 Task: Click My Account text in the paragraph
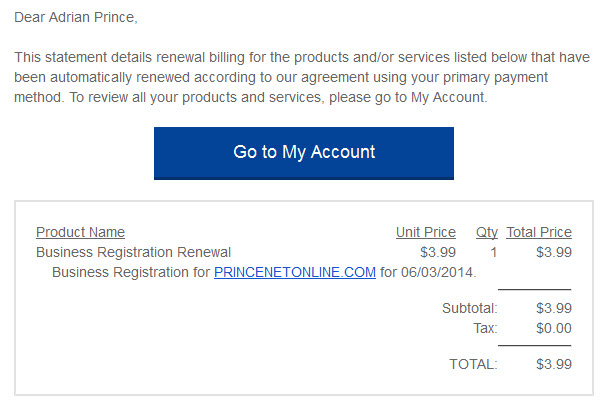click(447, 97)
